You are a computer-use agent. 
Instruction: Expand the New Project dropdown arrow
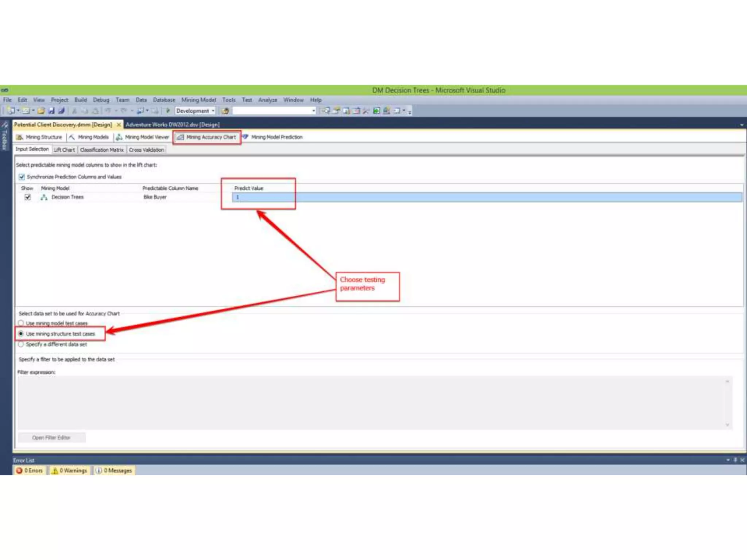18,110
